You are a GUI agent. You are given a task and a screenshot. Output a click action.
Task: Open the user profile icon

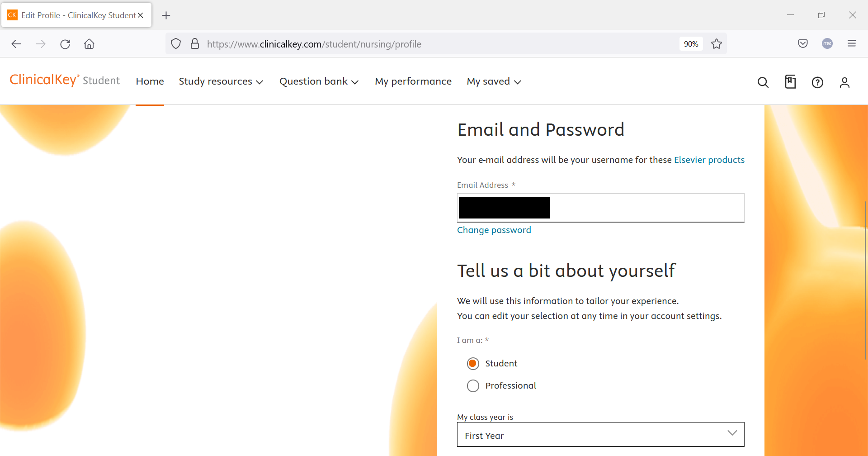[x=844, y=82]
